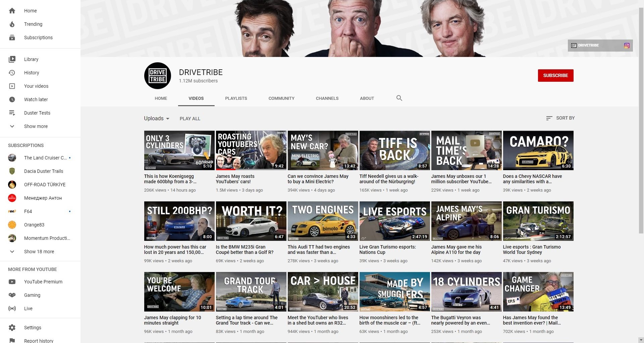The width and height of the screenshot is (644, 343).
Task: Open DRIVETRIBE's Instagram link on the banner
Action: (x=627, y=46)
